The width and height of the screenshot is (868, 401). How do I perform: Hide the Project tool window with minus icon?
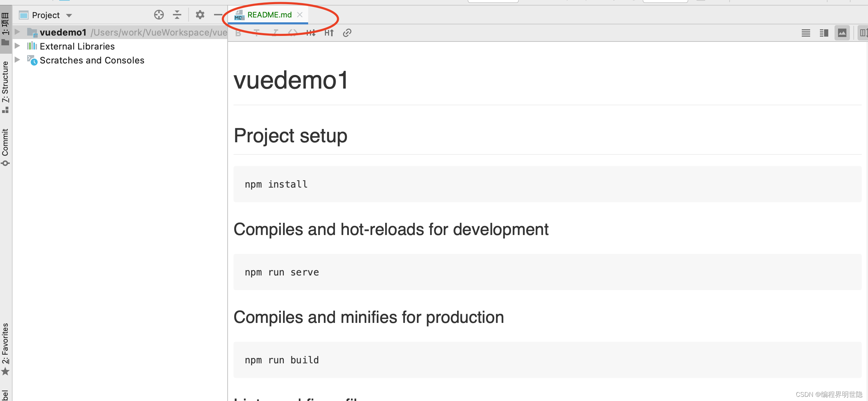tap(218, 15)
